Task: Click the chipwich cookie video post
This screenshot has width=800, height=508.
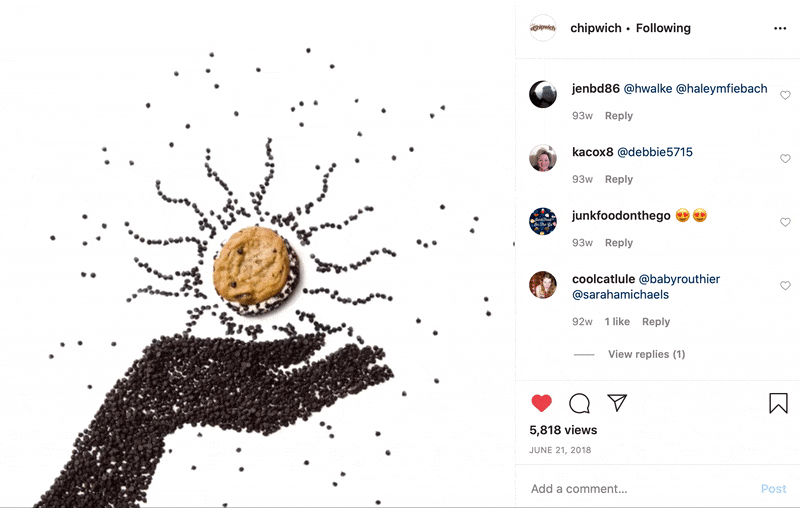Action: (257, 254)
